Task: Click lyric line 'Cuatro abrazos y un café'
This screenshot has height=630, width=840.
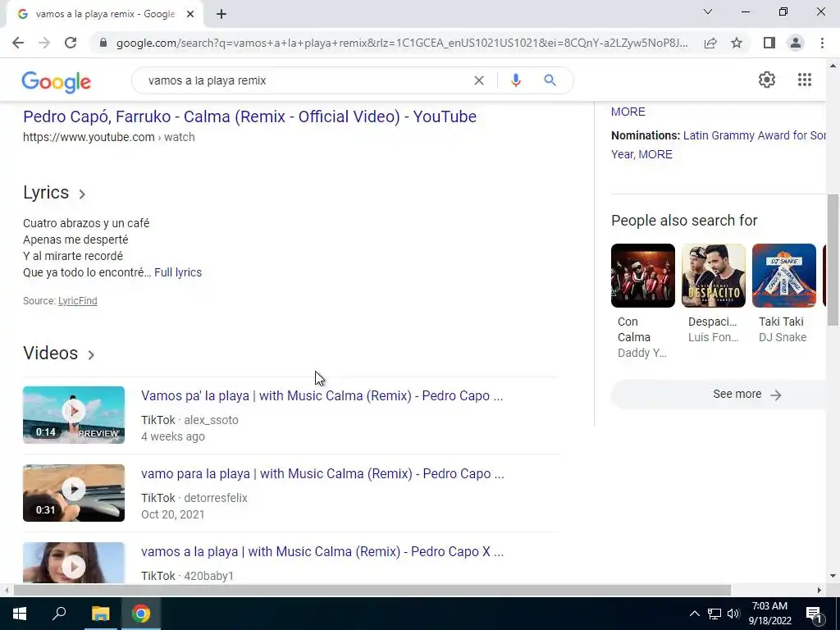Action: click(86, 223)
